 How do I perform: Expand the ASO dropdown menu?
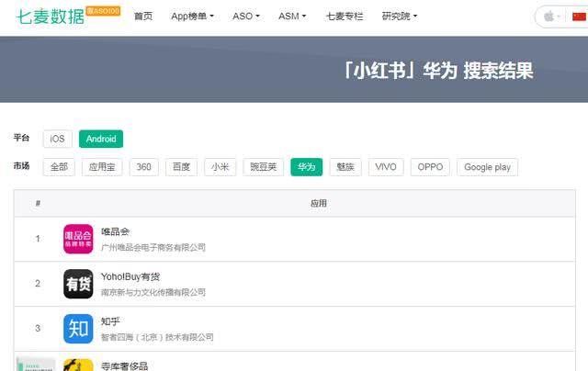click(245, 17)
